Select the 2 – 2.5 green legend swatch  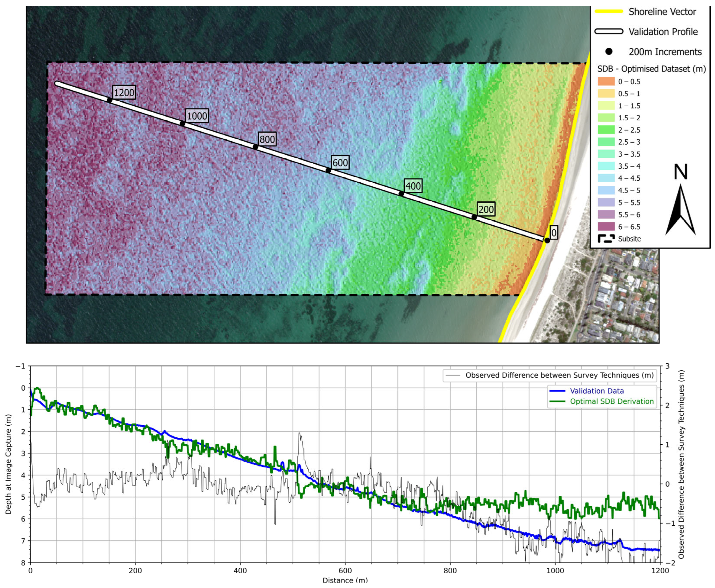(x=606, y=130)
